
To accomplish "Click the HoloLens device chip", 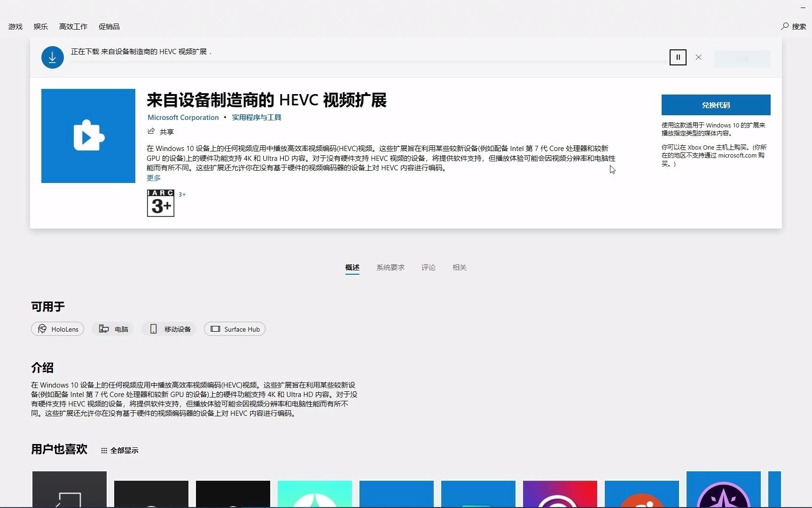I will tap(58, 329).
